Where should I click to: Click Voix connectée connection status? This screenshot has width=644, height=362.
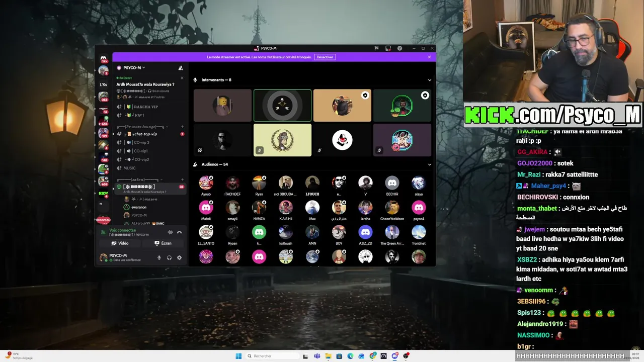click(123, 230)
